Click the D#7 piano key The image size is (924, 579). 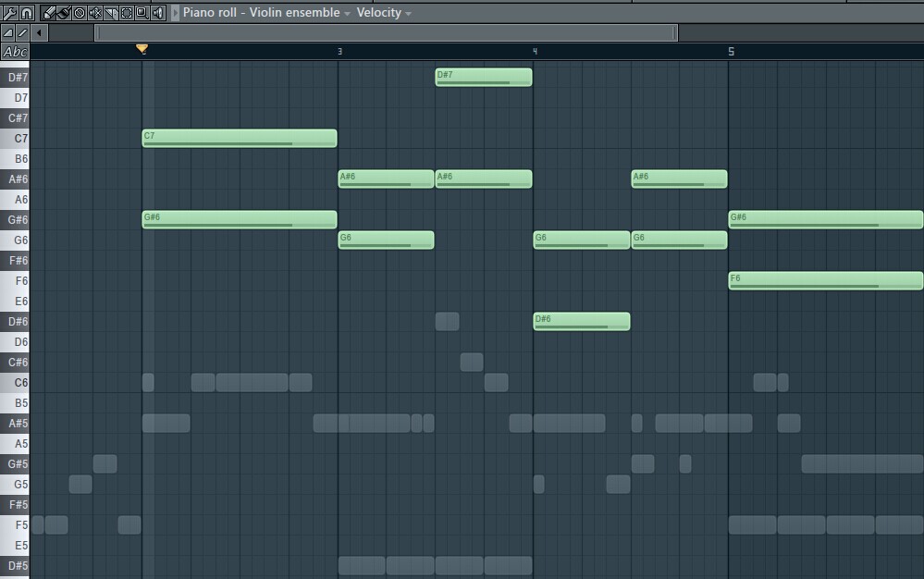15,77
